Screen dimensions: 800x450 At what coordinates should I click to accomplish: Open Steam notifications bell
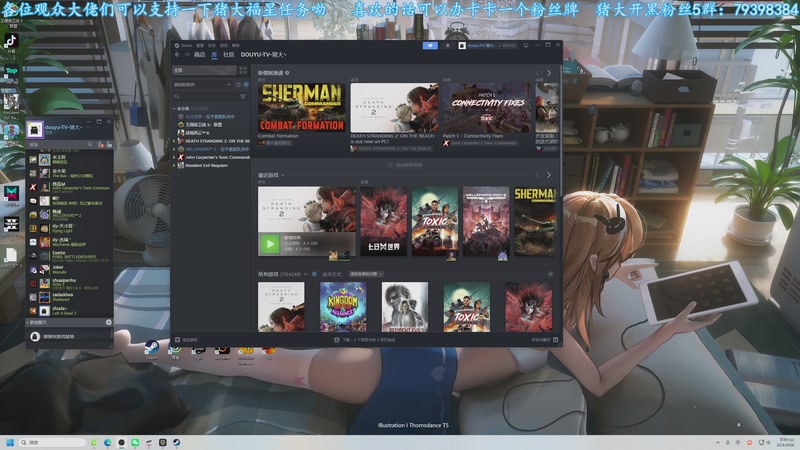click(x=448, y=45)
